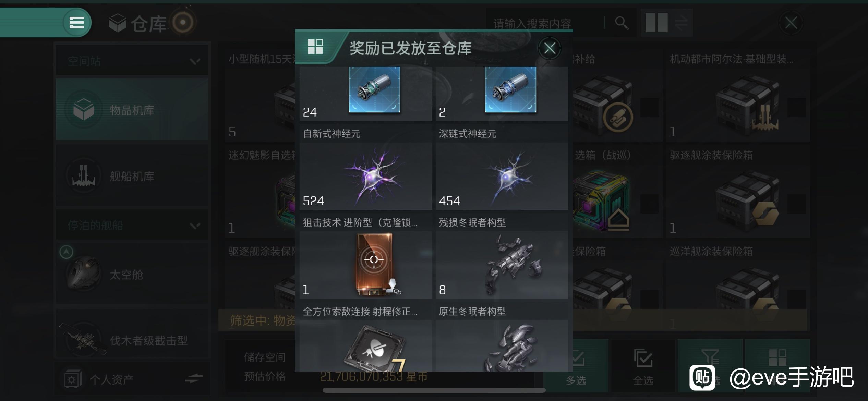Select the 自新式神经元 reward item

pos(366,167)
